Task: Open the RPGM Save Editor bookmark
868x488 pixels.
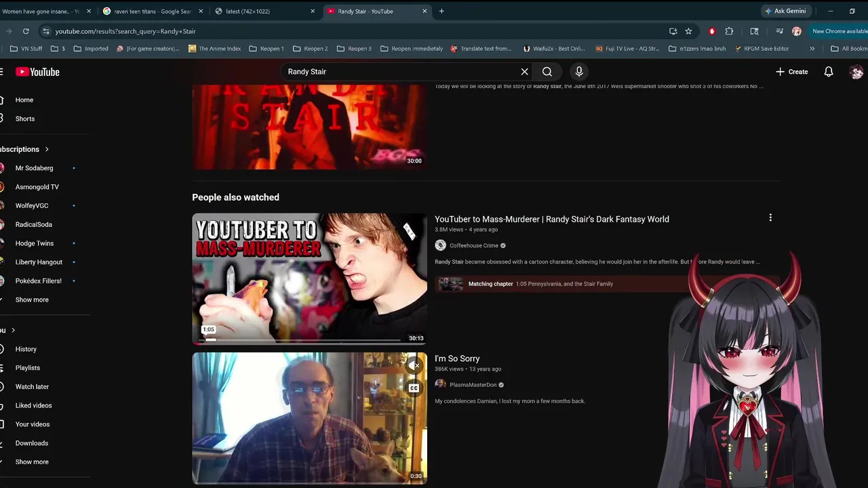Action: coord(762,49)
